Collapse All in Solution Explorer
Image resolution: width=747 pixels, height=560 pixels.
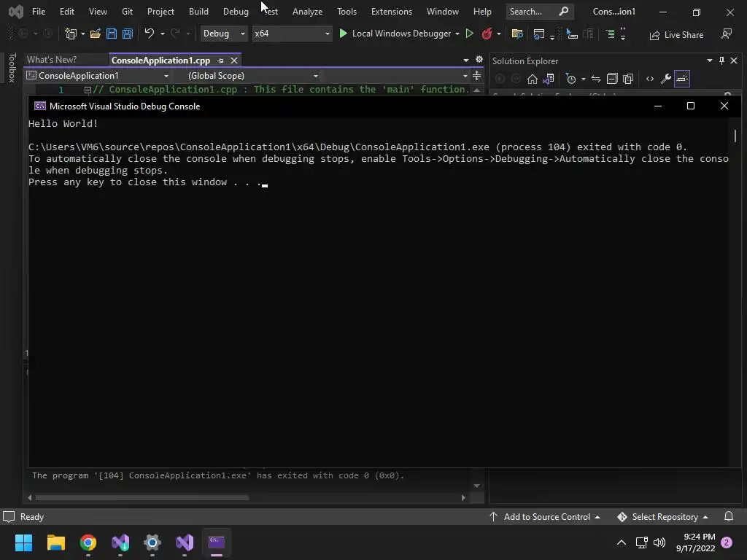click(x=612, y=79)
